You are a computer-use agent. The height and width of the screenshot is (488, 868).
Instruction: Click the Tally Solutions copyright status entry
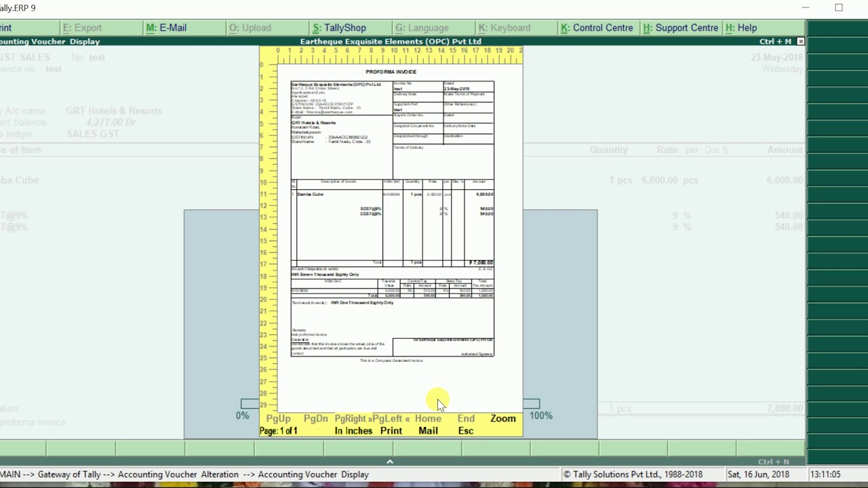point(633,474)
